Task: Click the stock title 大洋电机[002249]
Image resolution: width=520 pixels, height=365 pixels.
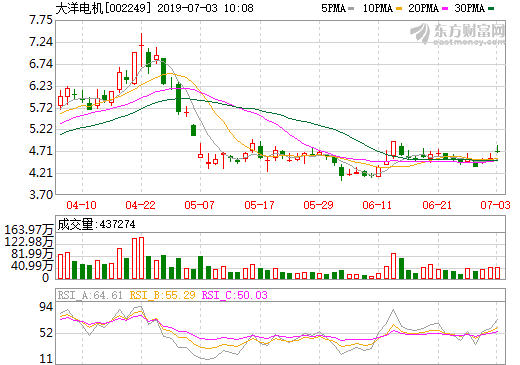Action: (103, 8)
